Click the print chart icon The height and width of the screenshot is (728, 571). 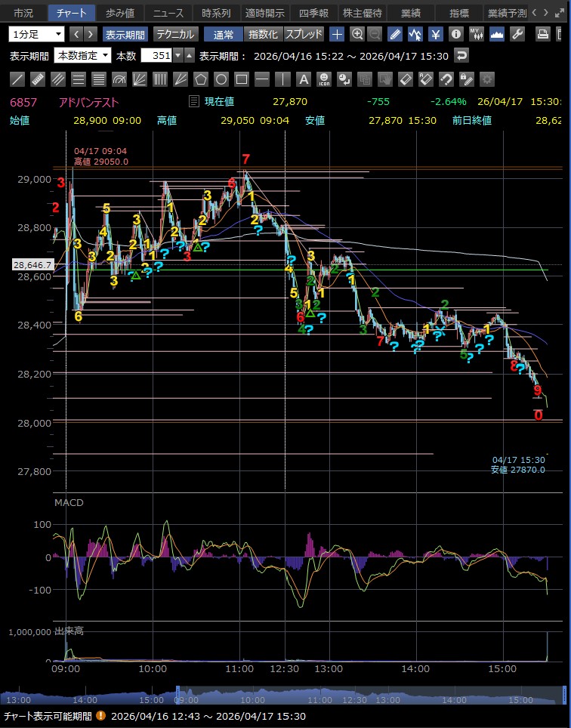click(x=542, y=34)
